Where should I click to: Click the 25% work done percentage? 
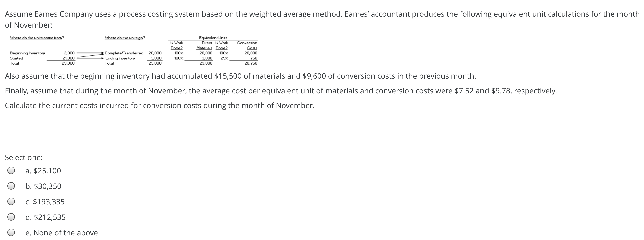(x=224, y=58)
